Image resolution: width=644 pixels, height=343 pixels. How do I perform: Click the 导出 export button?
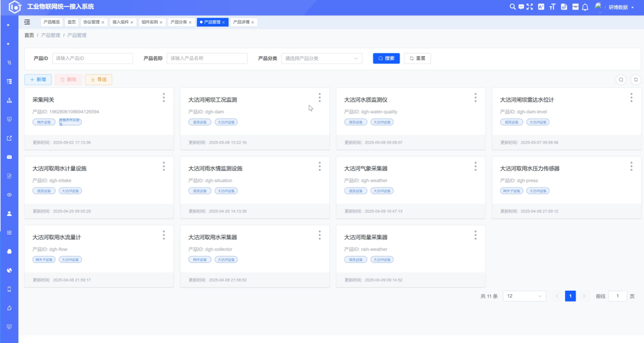[x=98, y=80]
